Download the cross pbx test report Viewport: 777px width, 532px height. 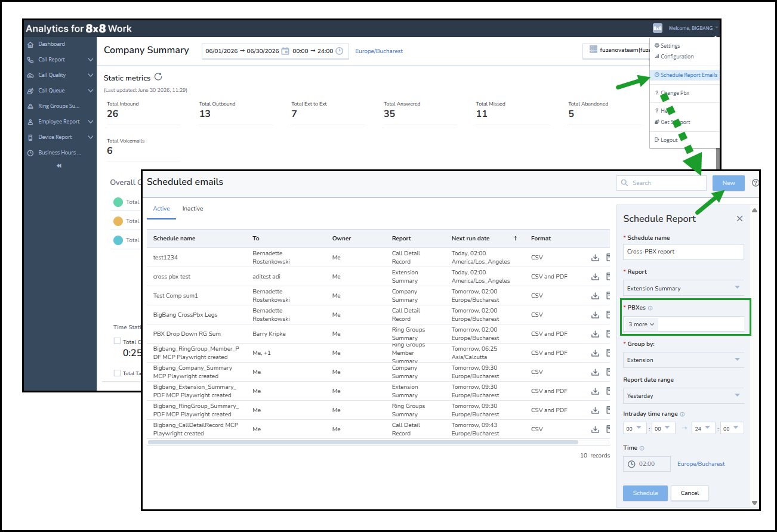click(595, 277)
